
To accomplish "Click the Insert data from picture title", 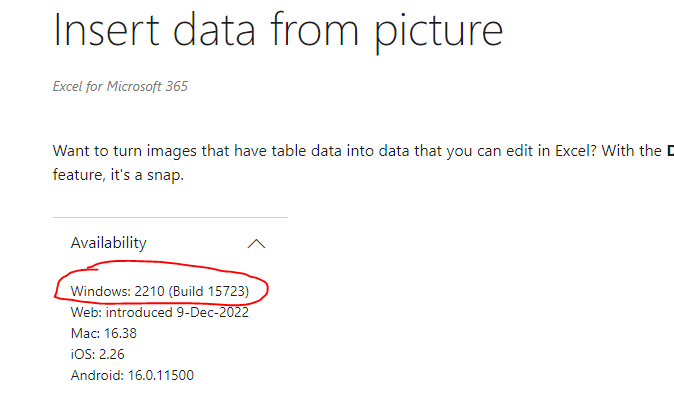I will 278,31.
